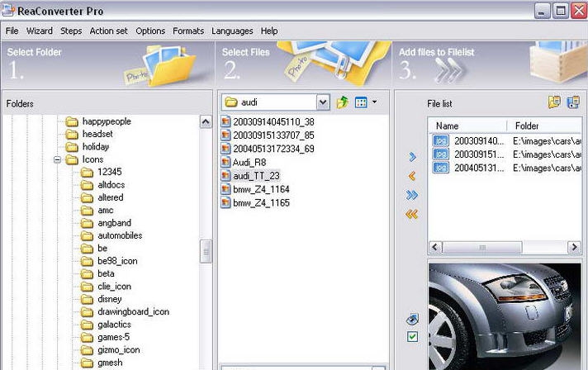Select the 12345 folder

point(110,172)
